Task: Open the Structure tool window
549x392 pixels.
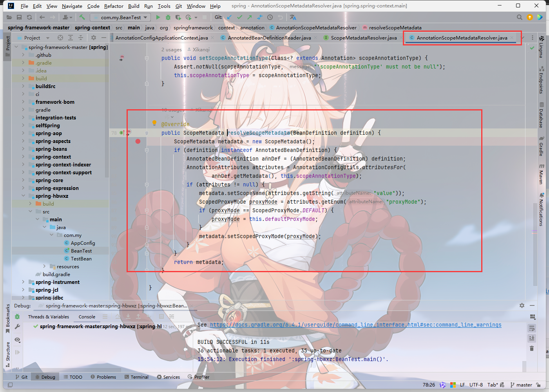Action: tap(8, 354)
